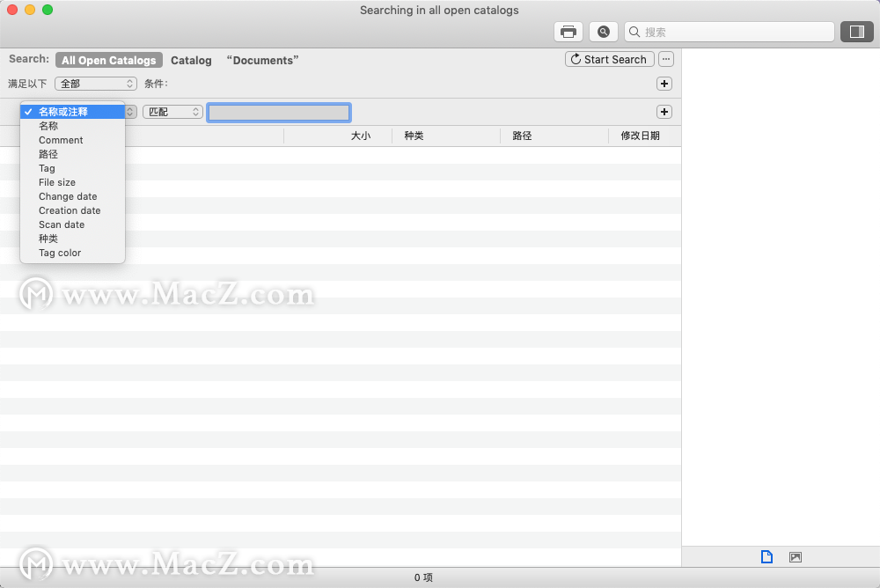Sort by the 种类 column header

tap(446, 136)
